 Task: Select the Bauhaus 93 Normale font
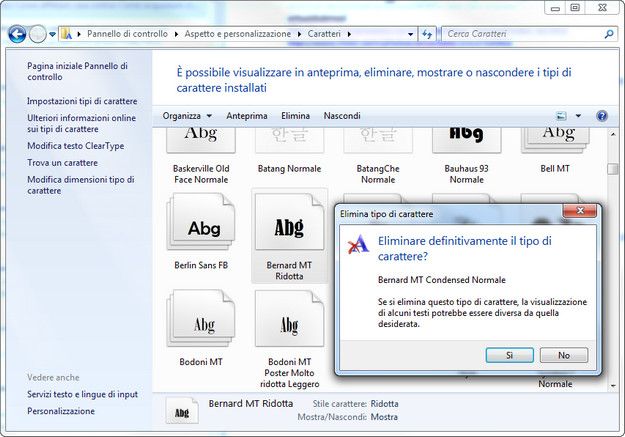[466, 157]
